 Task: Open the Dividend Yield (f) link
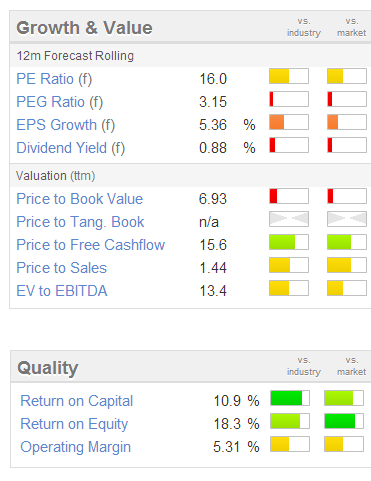(71, 148)
